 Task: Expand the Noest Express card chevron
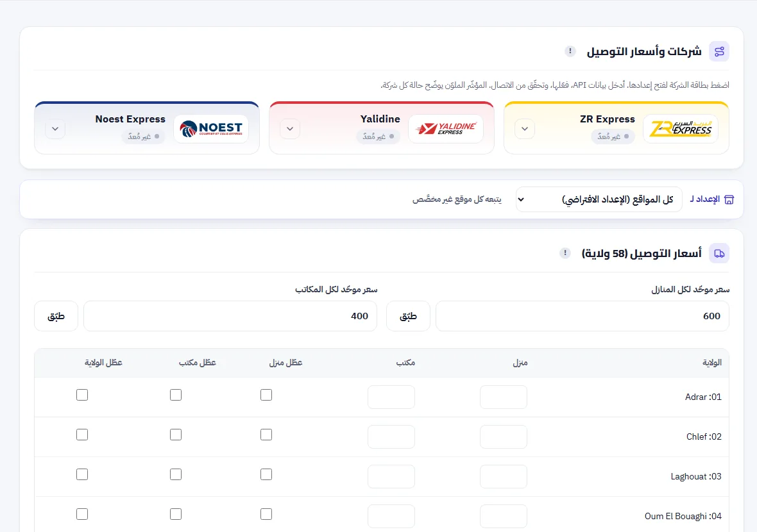pos(56,129)
